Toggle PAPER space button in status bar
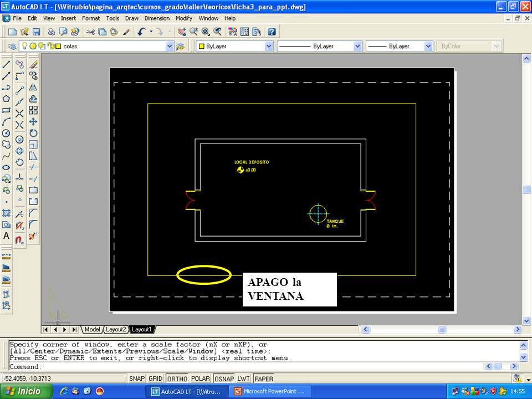 pos(263,378)
